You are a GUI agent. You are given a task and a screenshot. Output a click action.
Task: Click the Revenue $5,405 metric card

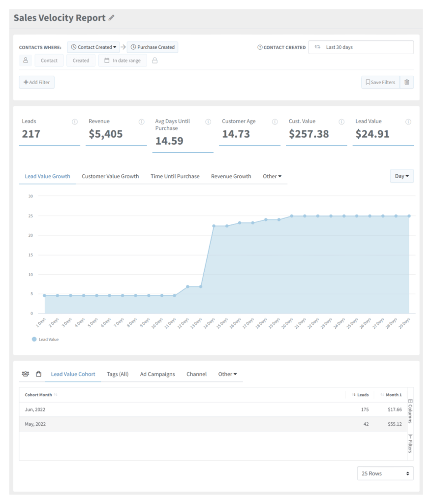[116, 132]
